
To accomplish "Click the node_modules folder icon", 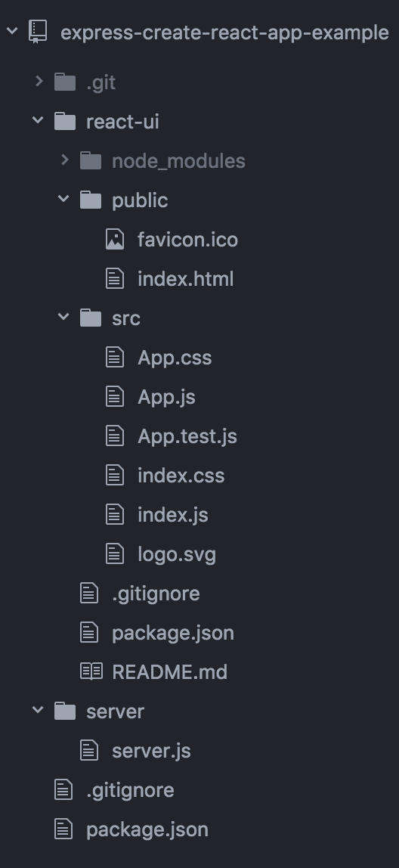I will (x=91, y=161).
